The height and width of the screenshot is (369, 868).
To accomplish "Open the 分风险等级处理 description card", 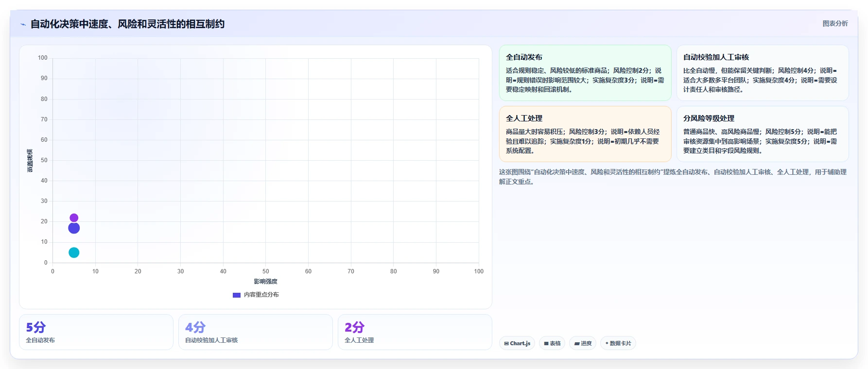I will pos(763,134).
